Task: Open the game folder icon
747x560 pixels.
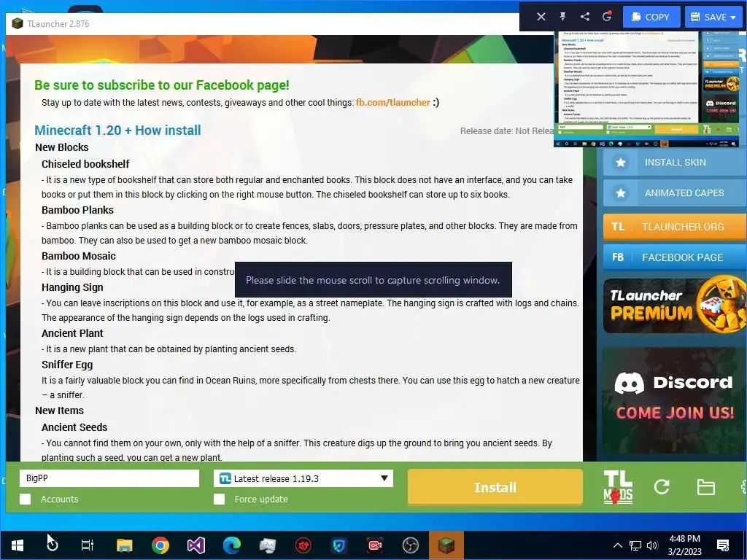Action: tap(705, 487)
